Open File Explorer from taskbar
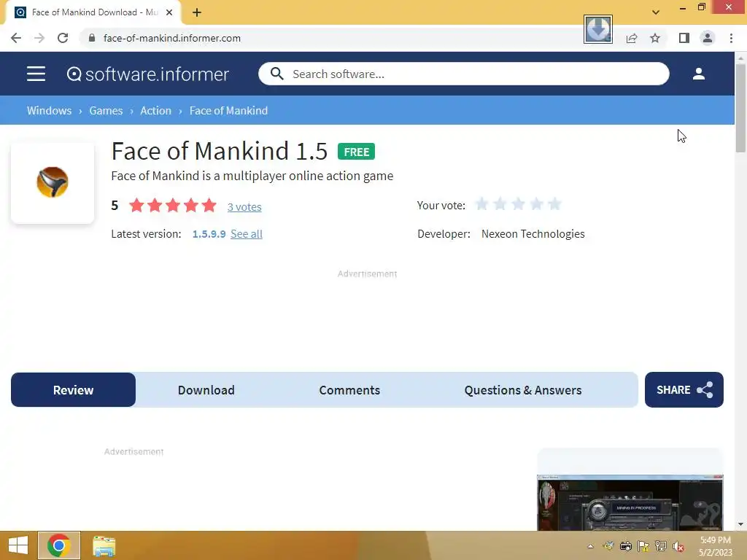The height and width of the screenshot is (560, 747). pyautogui.click(x=104, y=545)
